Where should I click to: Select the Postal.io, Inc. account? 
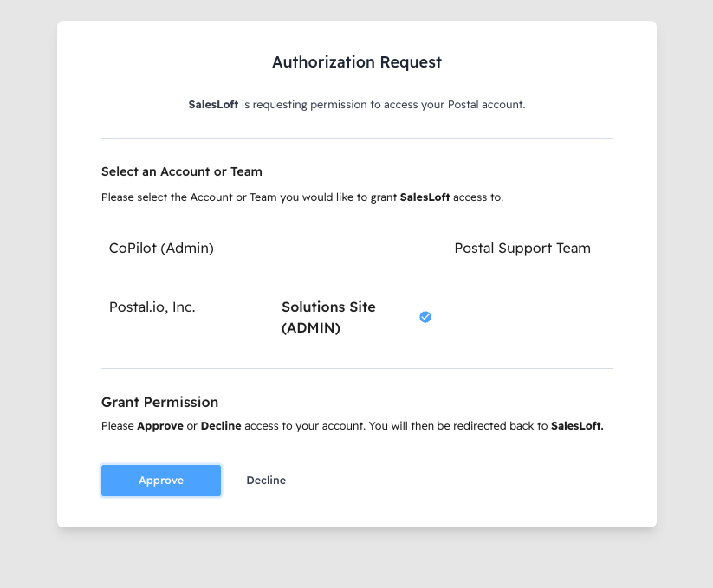152,307
